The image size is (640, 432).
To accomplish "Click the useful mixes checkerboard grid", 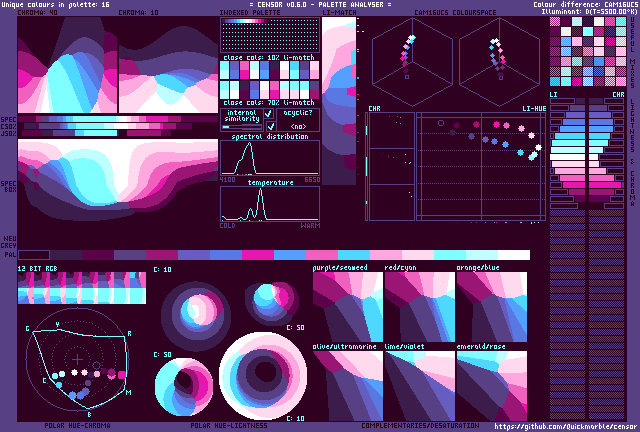I will 588,51.
